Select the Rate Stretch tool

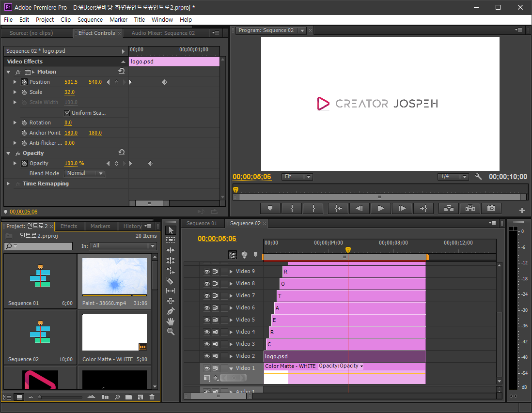(x=171, y=270)
